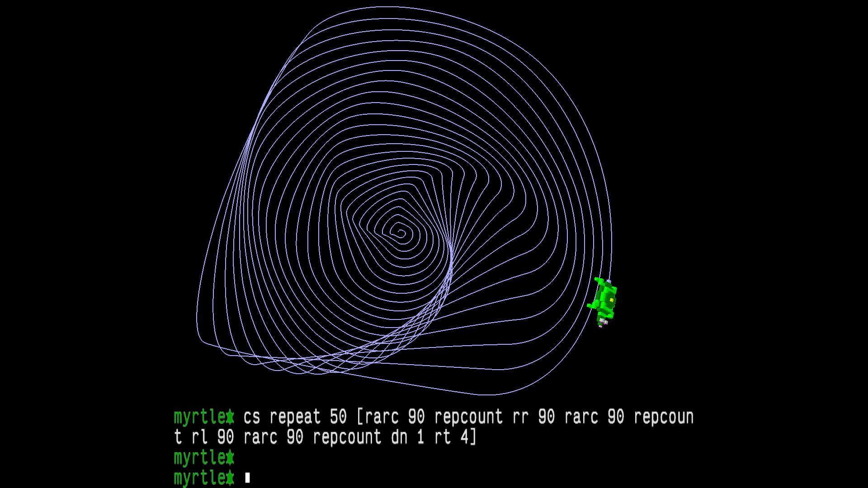Click the 'rl' command on the second line
868x488 pixels.
coord(199,437)
